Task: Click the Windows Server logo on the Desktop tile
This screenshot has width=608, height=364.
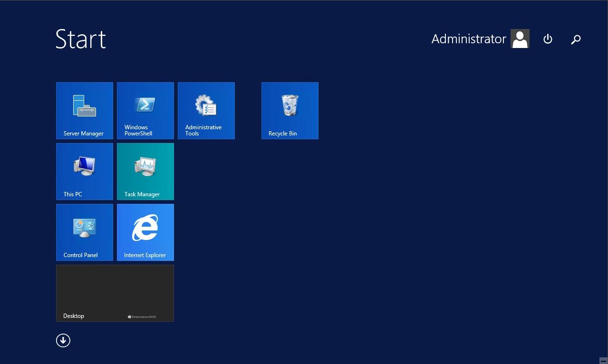Action: point(142,316)
